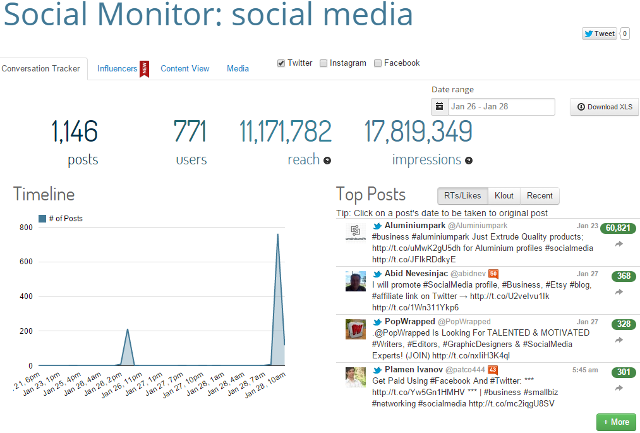Click share arrow on Abid Nevesinjac post
This screenshot has height=433, width=640.
click(619, 293)
